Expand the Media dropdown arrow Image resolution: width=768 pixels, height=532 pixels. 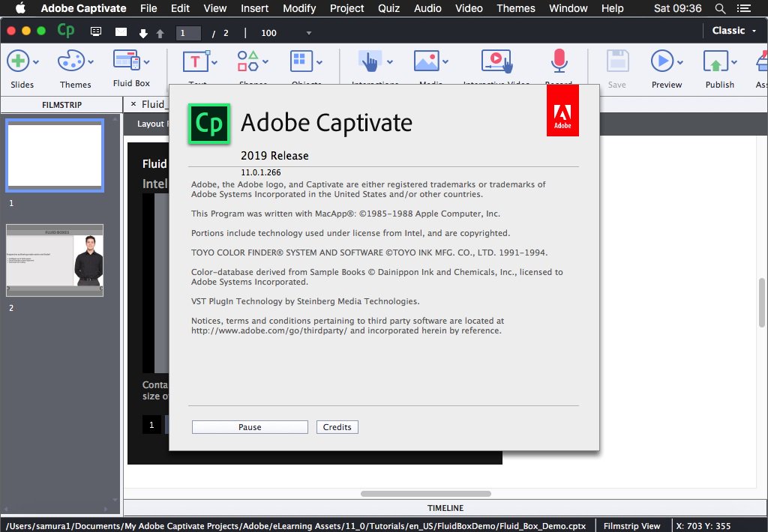click(445, 62)
